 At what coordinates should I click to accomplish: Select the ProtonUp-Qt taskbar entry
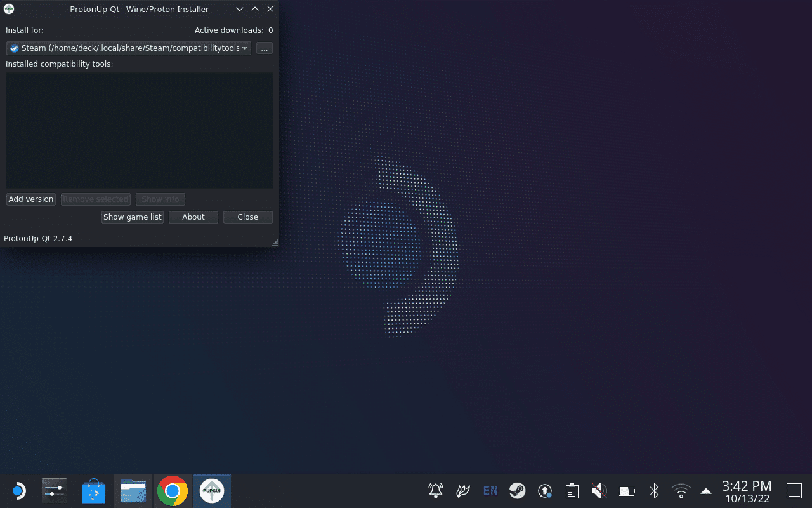pos(212,491)
